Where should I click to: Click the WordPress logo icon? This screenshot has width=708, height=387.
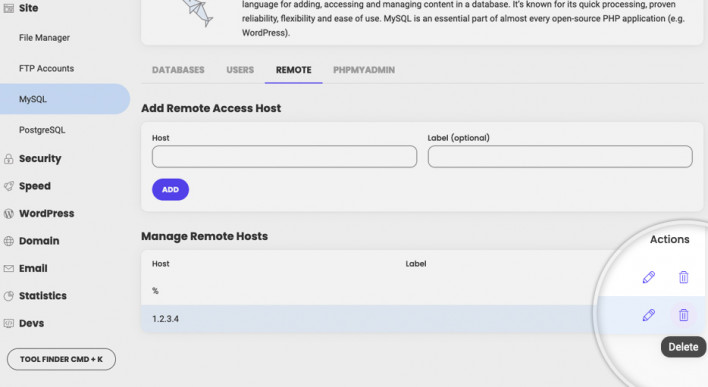(x=9, y=214)
